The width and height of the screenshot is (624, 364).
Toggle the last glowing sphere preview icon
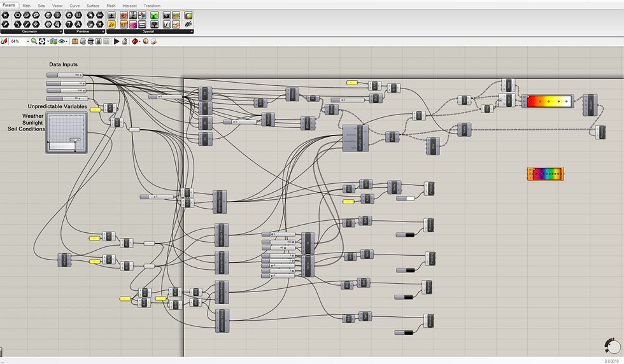pyautogui.click(x=153, y=41)
